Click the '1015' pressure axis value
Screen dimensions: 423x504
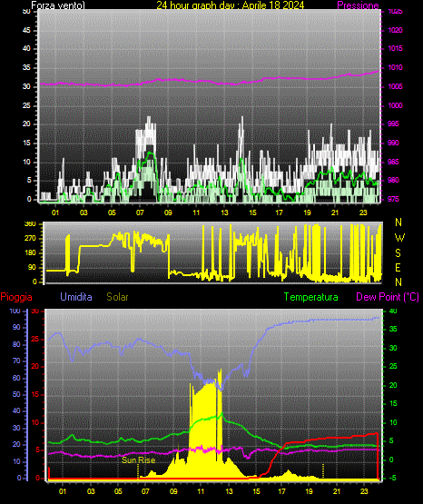[395, 48]
